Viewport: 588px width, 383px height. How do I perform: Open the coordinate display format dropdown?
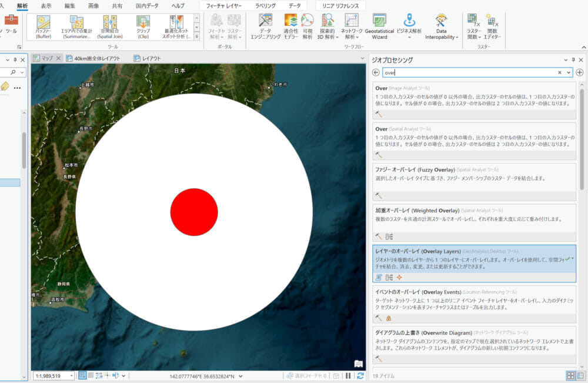[240, 376]
